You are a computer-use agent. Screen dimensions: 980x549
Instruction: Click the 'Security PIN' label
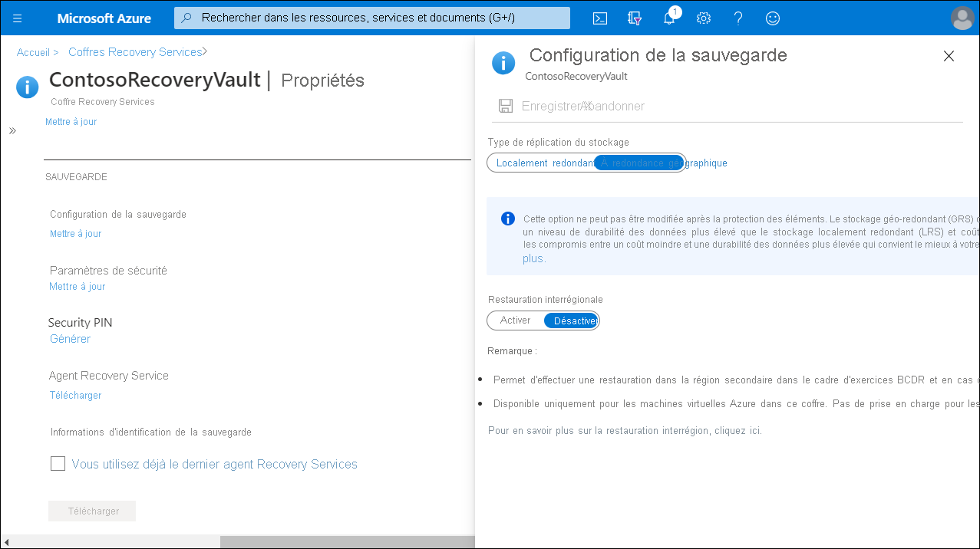[x=81, y=323]
